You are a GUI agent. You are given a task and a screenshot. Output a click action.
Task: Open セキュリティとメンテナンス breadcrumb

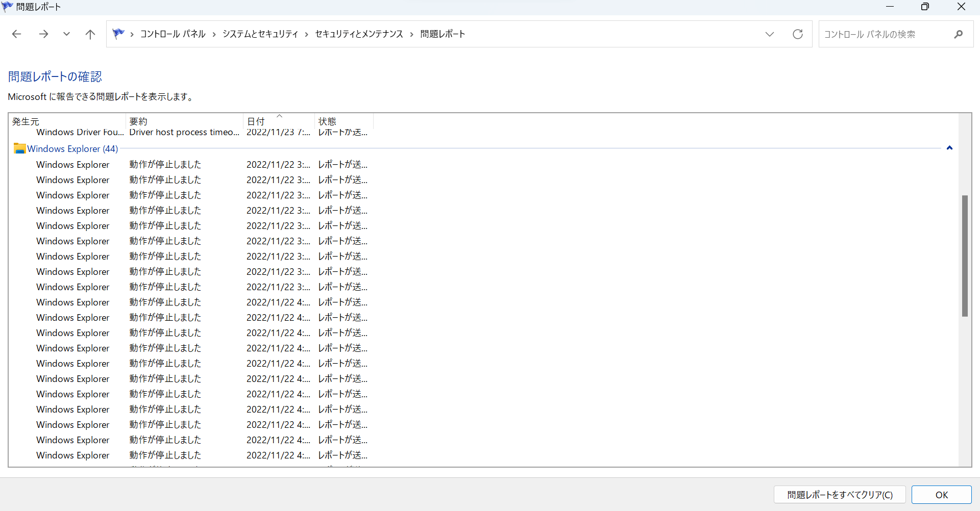(359, 34)
